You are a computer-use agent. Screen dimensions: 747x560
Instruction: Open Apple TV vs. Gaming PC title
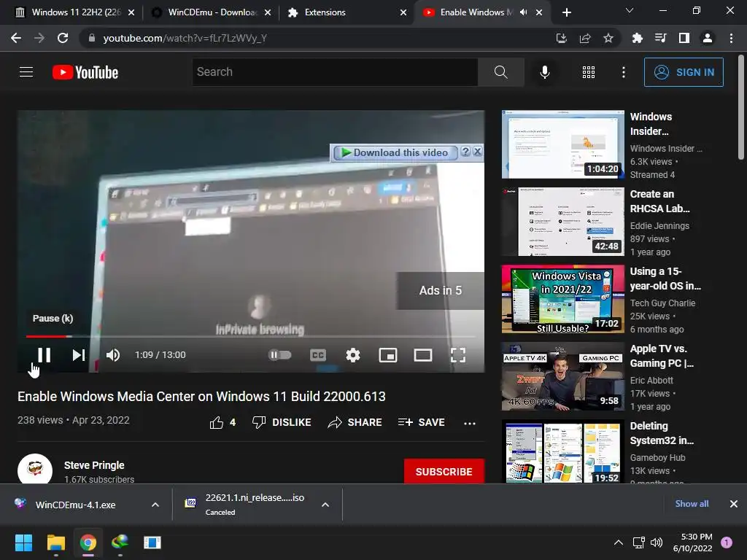(x=662, y=356)
